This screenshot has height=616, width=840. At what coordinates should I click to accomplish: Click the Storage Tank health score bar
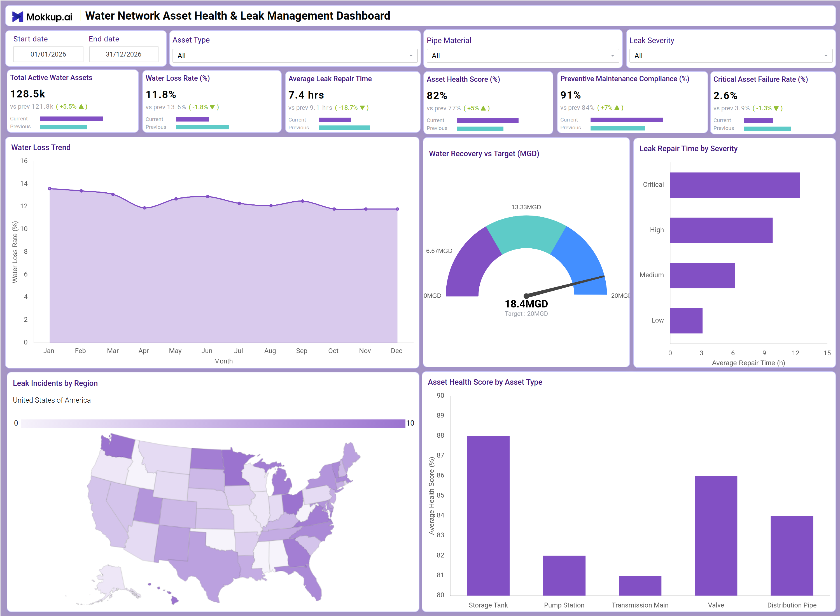(x=488, y=516)
